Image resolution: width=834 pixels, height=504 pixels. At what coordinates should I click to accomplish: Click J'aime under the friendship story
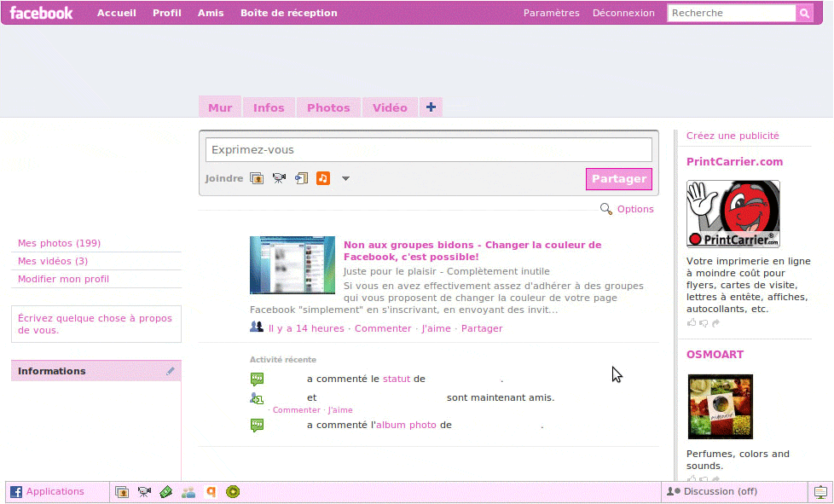tap(339, 409)
